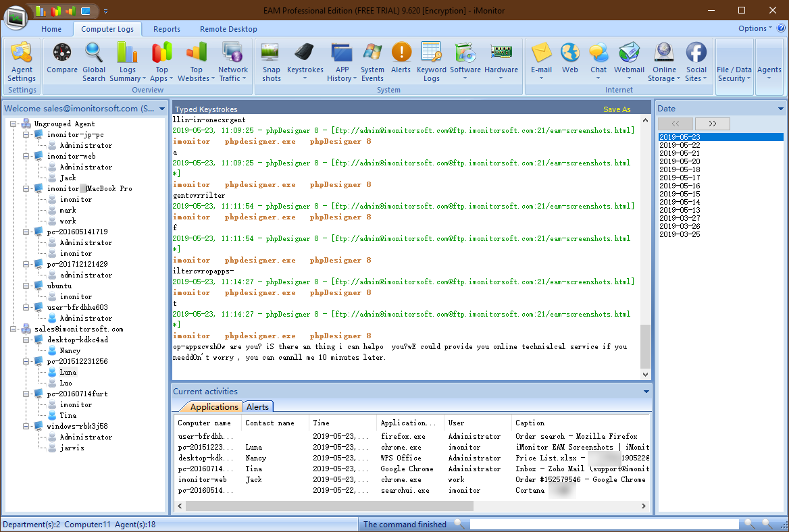
Task: Open the Welcome panel dropdown arrow
Action: (x=162, y=109)
